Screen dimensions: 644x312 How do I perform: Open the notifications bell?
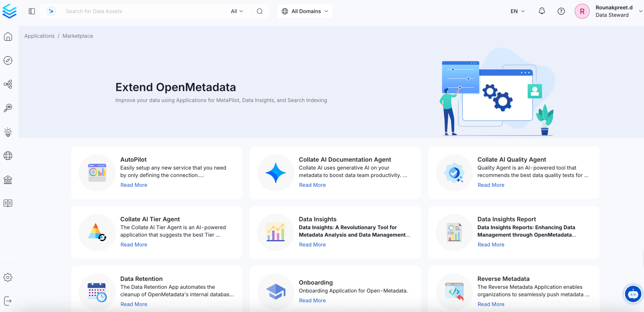pos(542,11)
